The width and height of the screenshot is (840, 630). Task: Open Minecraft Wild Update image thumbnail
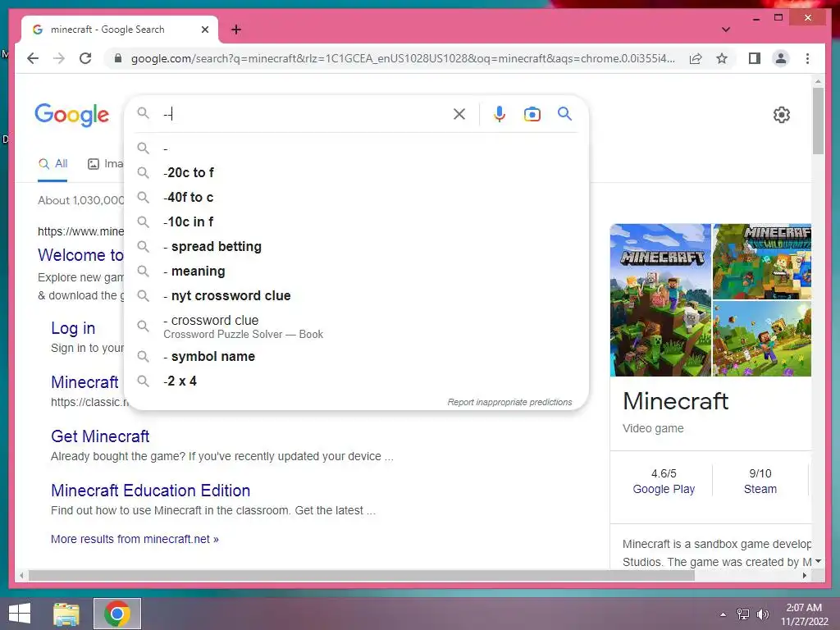pyautogui.click(x=762, y=262)
